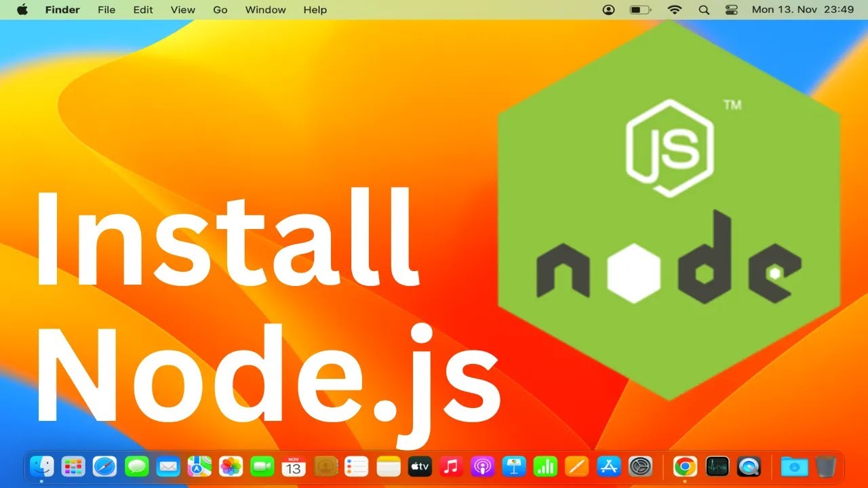Image resolution: width=868 pixels, height=488 pixels.
Task: Open Wi-Fi menu in menu bar
Action: point(674,9)
